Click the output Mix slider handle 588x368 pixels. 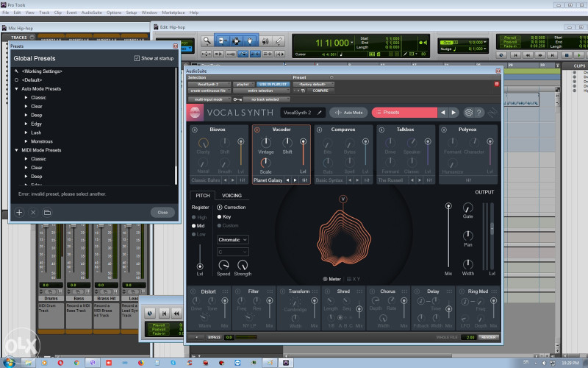[x=448, y=206]
